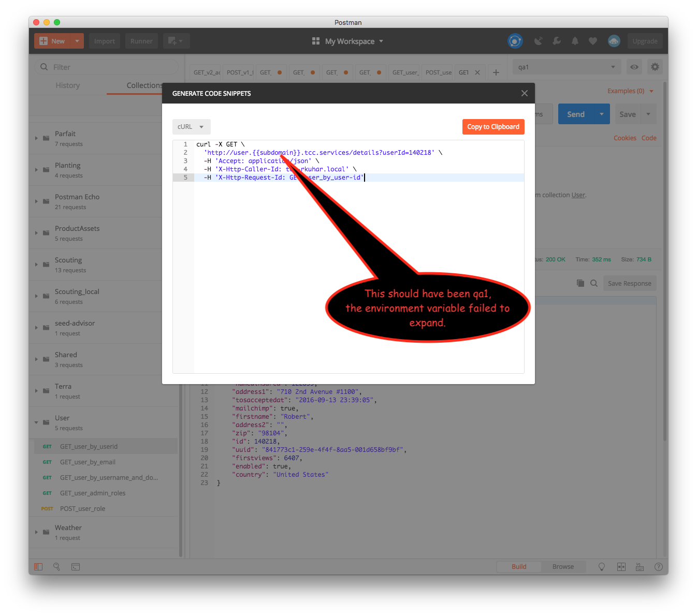The width and height of the screenshot is (697, 616).
Task: Click the Send button
Action: pyautogui.click(x=576, y=114)
